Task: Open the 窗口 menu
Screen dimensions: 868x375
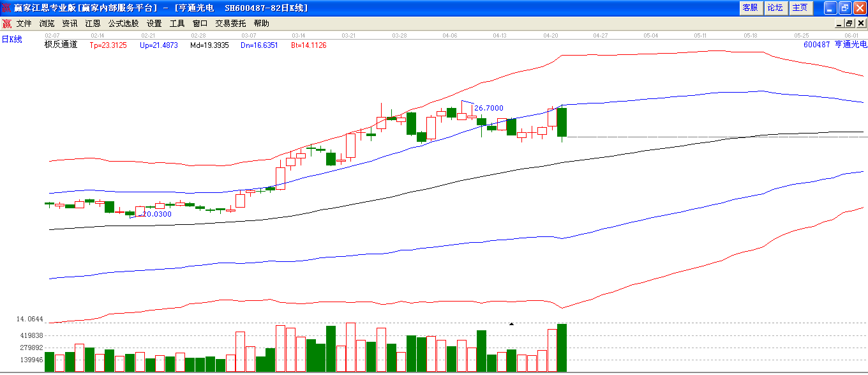Action: 200,24
